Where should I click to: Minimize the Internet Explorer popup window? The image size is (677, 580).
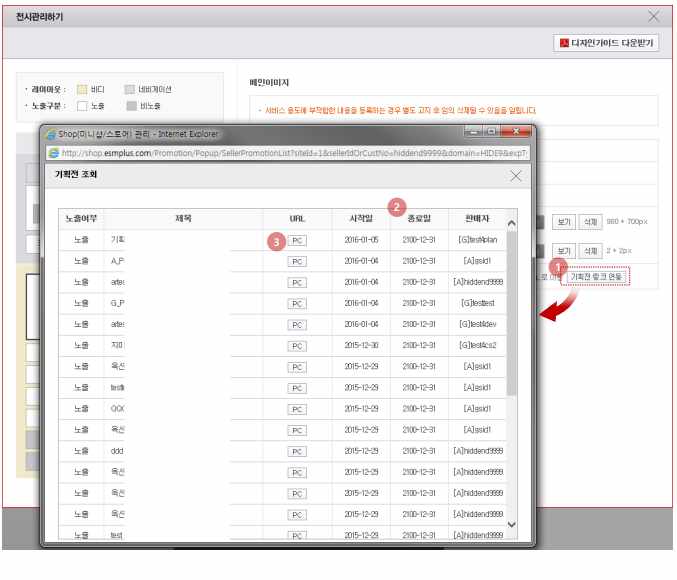pos(474,131)
